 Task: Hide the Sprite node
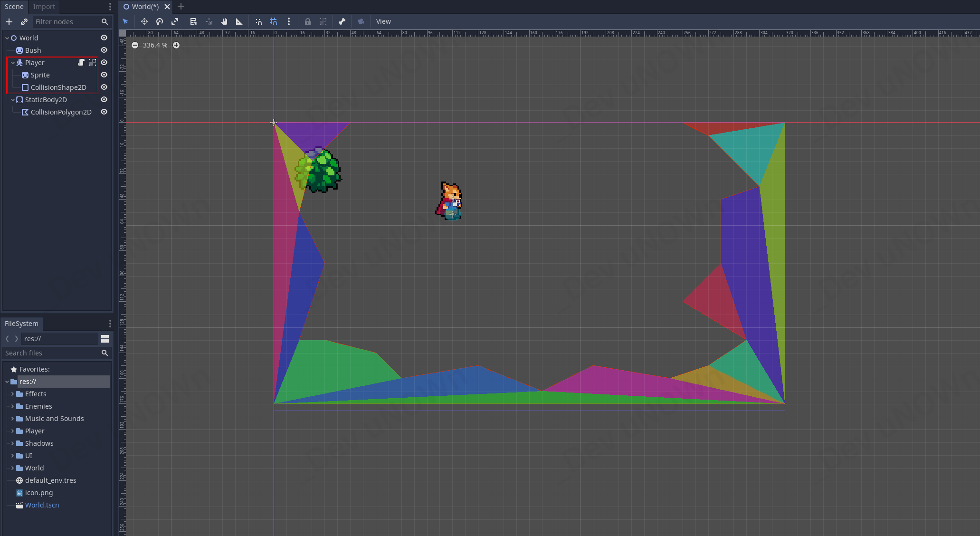click(x=104, y=75)
